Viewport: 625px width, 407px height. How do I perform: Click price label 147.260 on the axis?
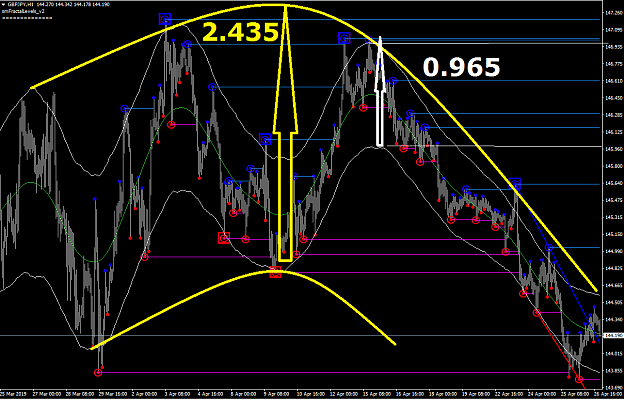click(x=614, y=13)
